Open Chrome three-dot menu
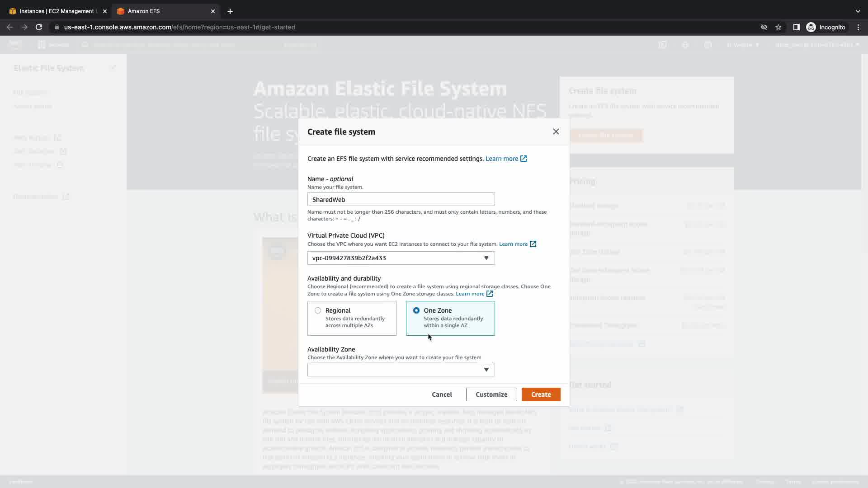868x488 pixels. (858, 27)
